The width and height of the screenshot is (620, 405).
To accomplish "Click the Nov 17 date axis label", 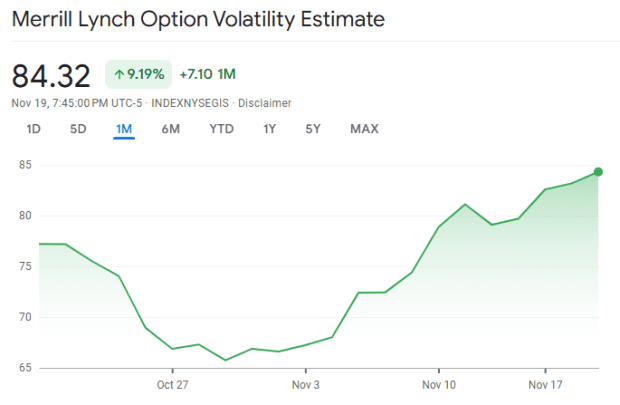I will click(x=545, y=384).
